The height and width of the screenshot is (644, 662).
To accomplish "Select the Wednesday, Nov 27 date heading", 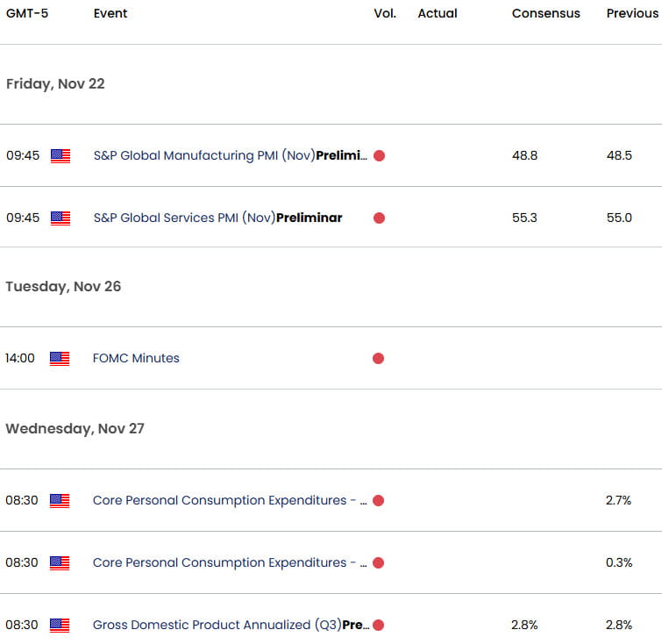I will 75,428.
